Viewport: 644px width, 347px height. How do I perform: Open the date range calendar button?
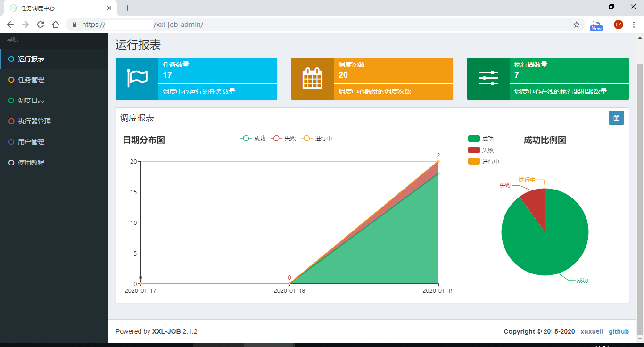click(x=616, y=118)
